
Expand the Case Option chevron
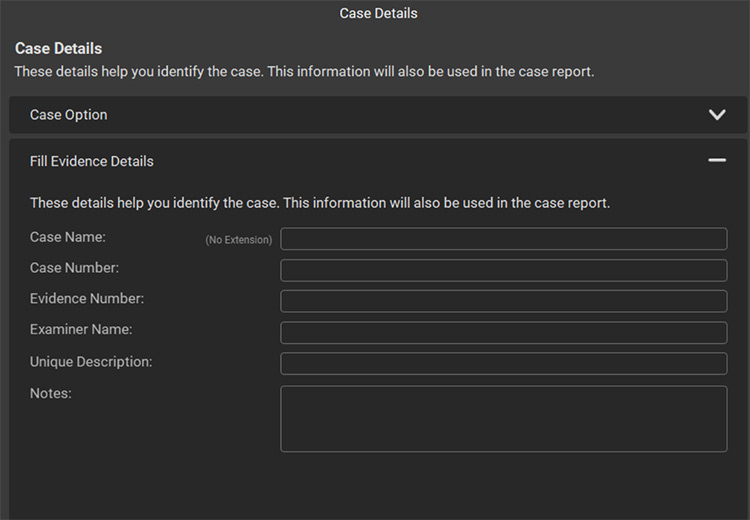[717, 115]
